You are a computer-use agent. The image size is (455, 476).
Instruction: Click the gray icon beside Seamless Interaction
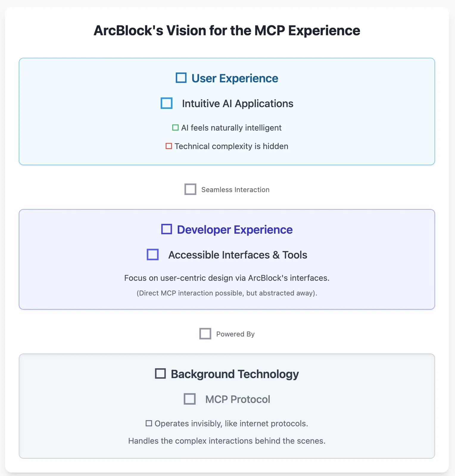(190, 189)
